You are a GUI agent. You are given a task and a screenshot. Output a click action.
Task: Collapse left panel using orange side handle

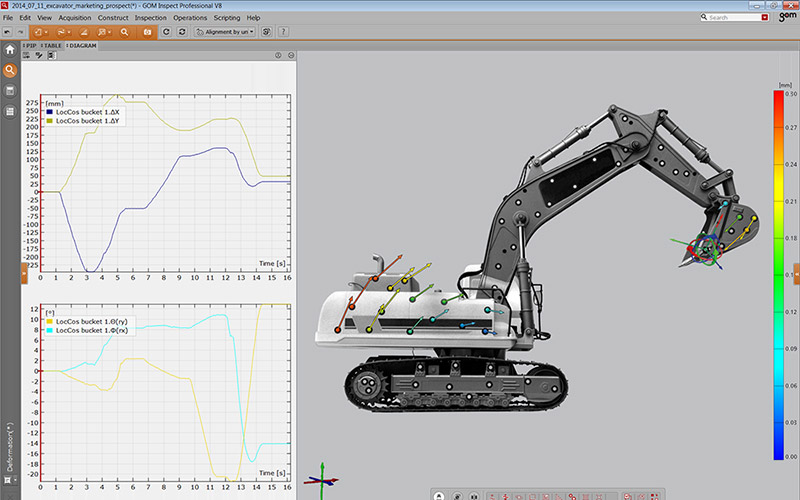click(x=25, y=271)
